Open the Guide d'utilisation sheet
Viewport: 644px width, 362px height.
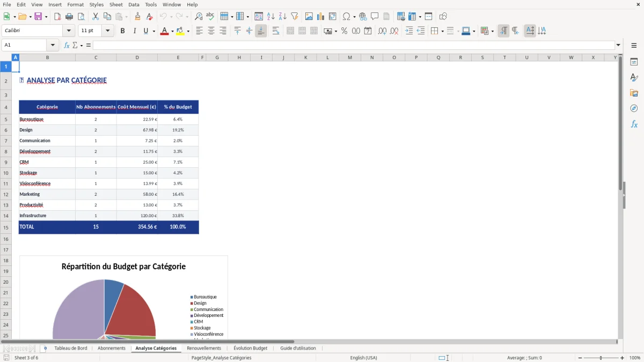(298, 348)
